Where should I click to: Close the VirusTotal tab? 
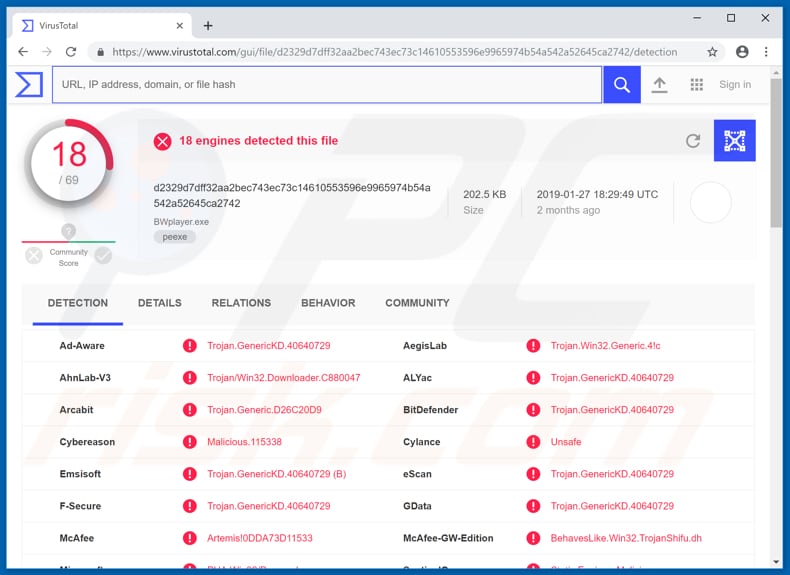[179, 26]
